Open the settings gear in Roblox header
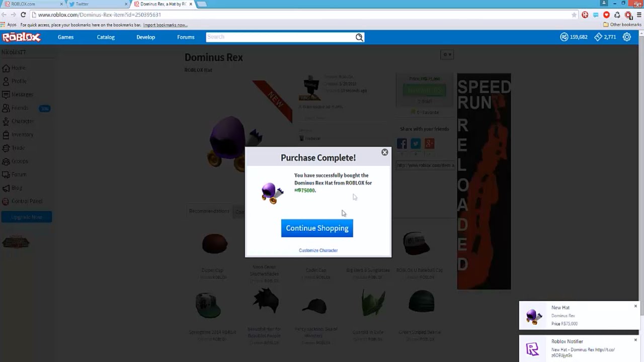 pos(627,37)
